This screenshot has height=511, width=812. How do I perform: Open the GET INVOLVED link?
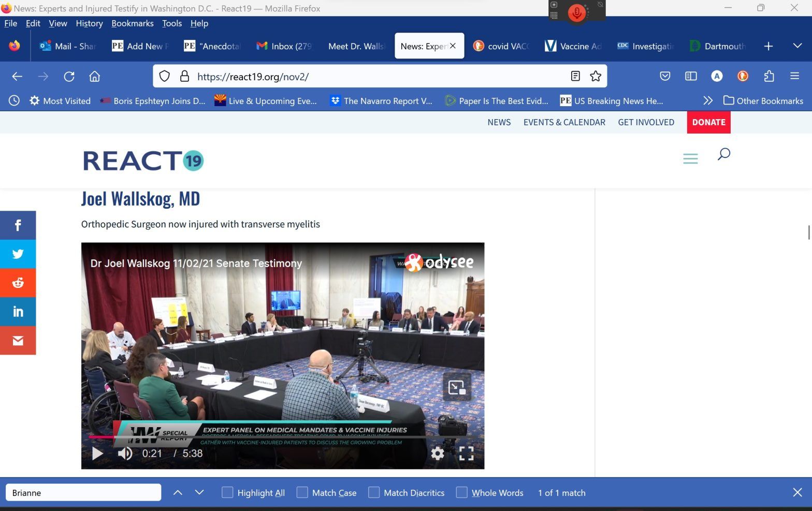tap(646, 122)
